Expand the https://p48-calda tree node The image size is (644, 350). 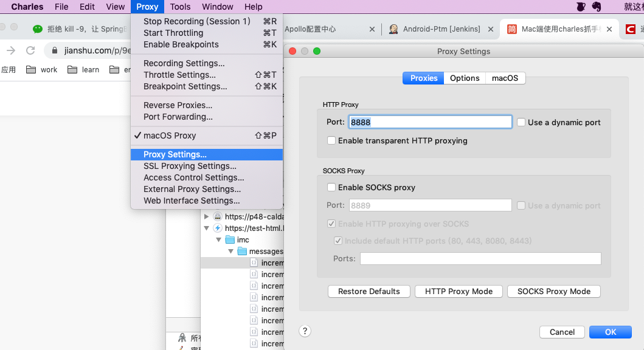tap(207, 217)
